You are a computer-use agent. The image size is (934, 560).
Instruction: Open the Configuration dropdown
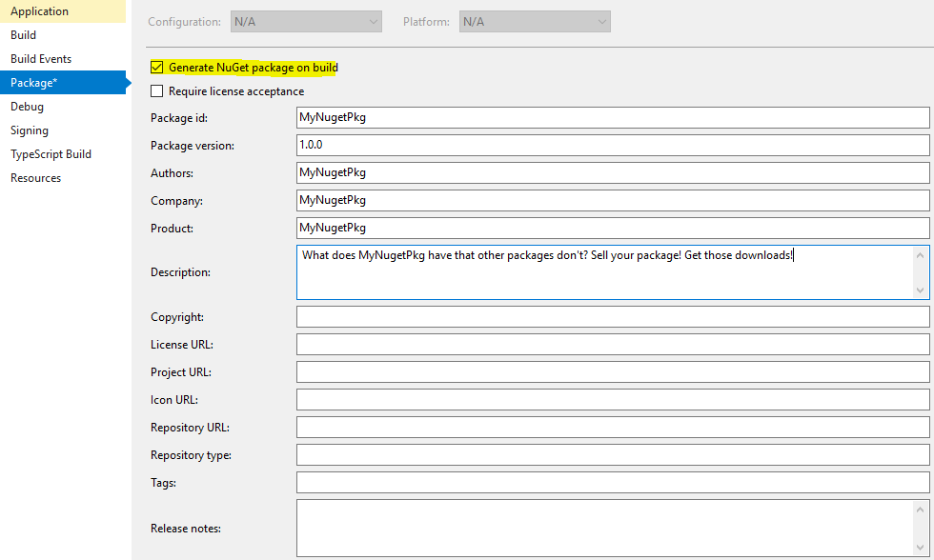point(305,20)
